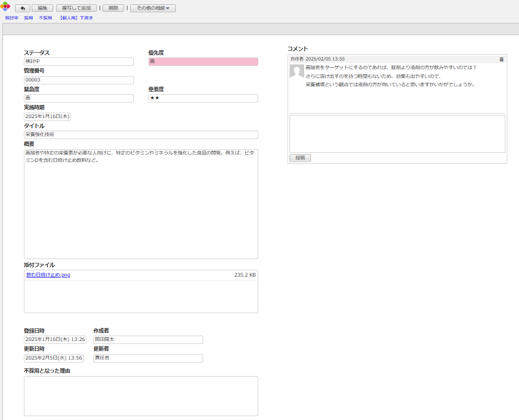The height and width of the screenshot is (420, 519).
Task: Click the 重要度 star rating field
Action: 203,99
